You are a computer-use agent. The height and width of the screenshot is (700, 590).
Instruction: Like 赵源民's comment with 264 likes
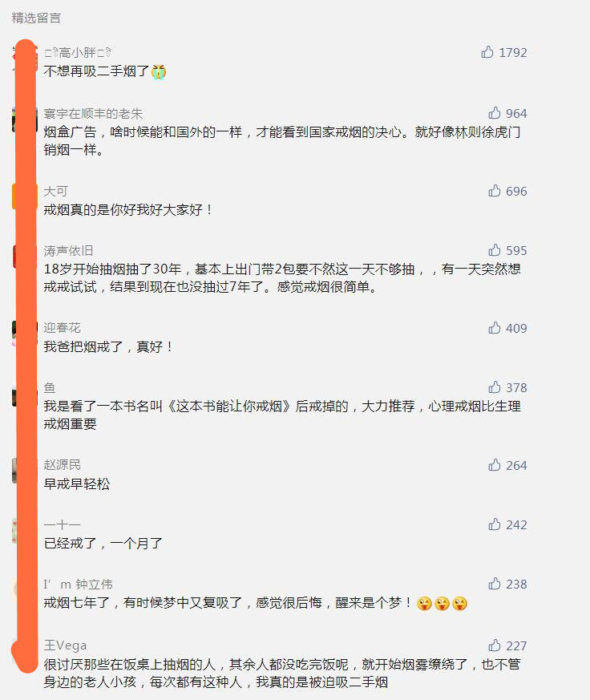click(x=494, y=465)
